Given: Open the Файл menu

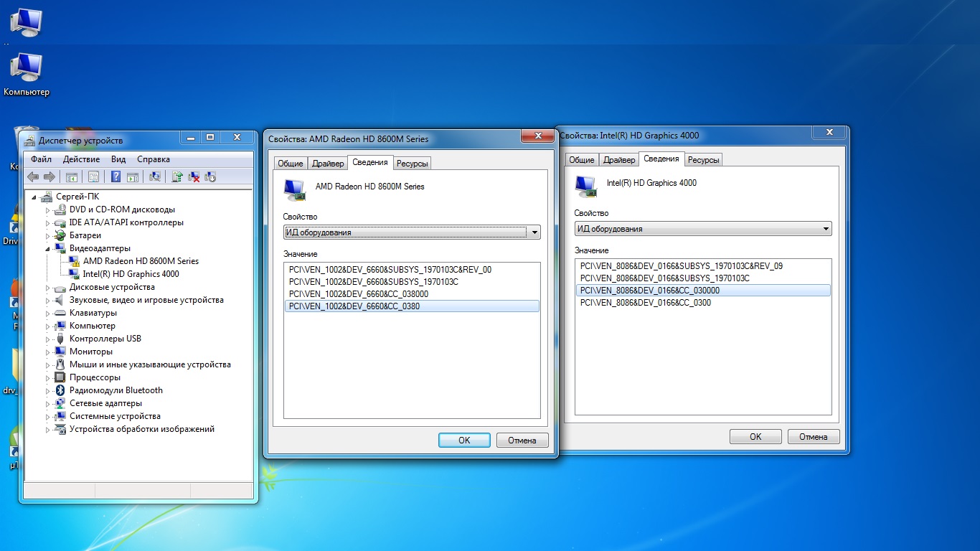Looking at the screenshot, I should (x=41, y=159).
